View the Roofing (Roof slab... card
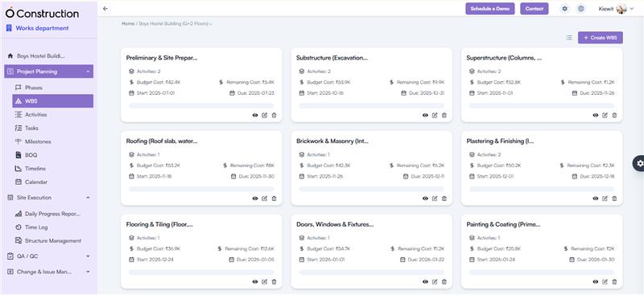The height and width of the screenshot is (295, 644). click(255, 199)
